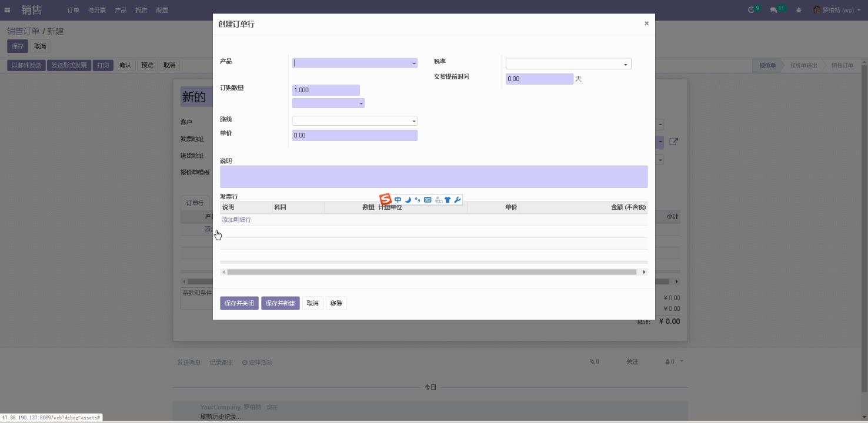Open the wrench settings icon in IME toolbar
The height and width of the screenshot is (423, 868).
(x=458, y=200)
